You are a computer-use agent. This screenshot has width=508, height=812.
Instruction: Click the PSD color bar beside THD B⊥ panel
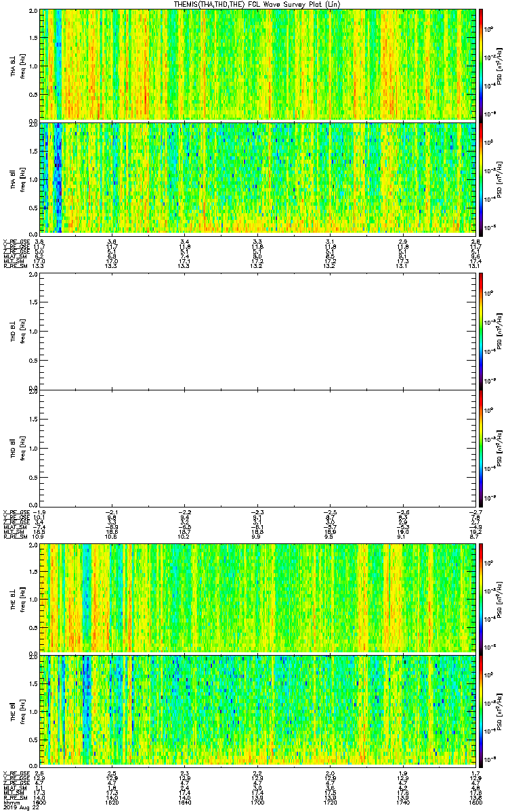[x=481, y=331]
